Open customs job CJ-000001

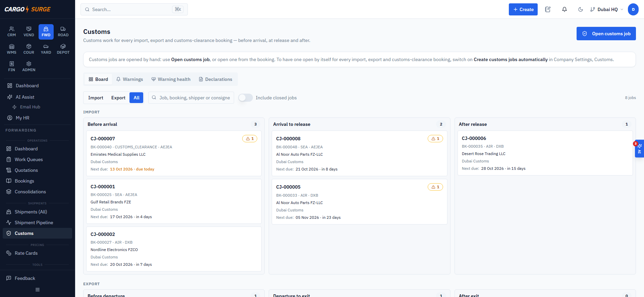(174, 201)
